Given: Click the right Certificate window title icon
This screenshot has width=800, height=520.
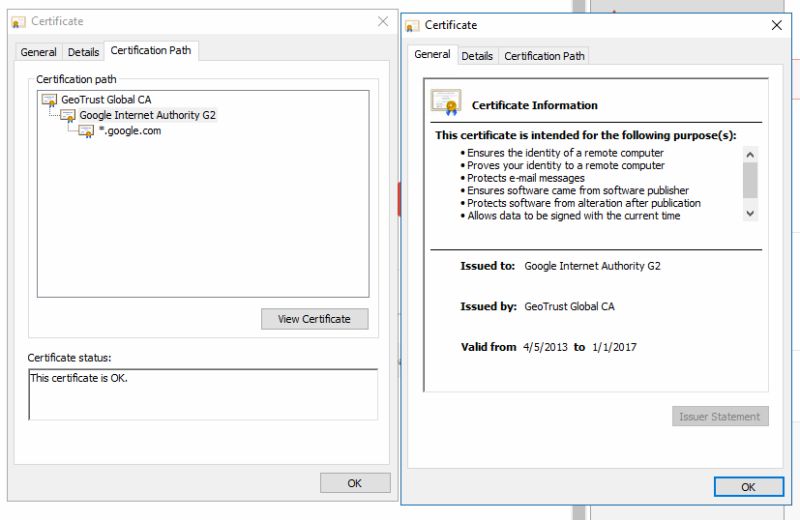Looking at the screenshot, I should pos(412,26).
